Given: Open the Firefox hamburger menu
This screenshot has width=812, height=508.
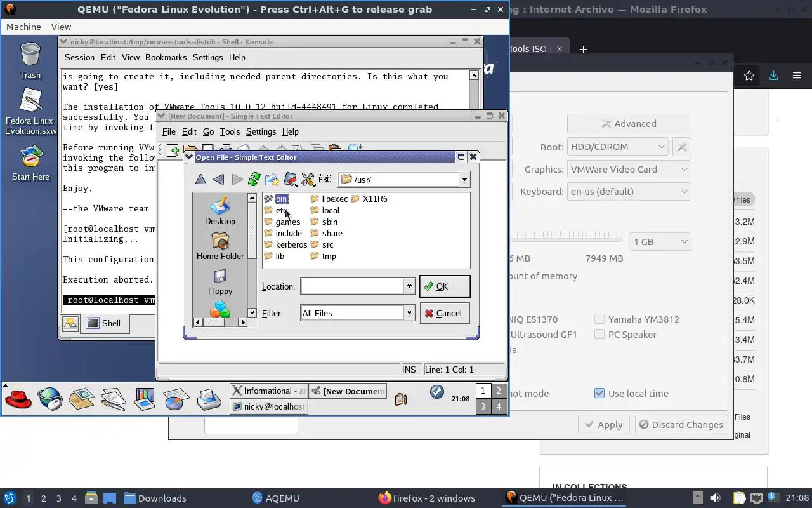Looking at the screenshot, I should click(797, 76).
